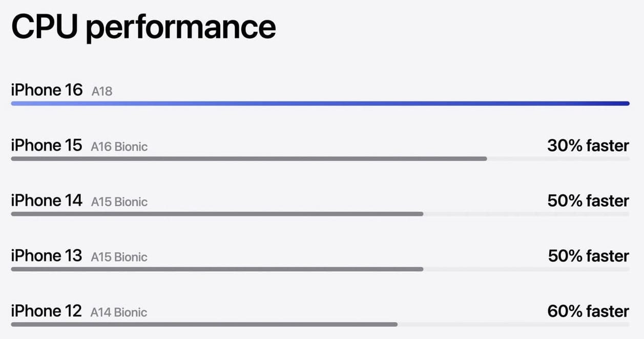Viewport: 644px width, 339px height.
Task: Select the iPhone 14 label
Action: pyautogui.click(x=47, y=201)
